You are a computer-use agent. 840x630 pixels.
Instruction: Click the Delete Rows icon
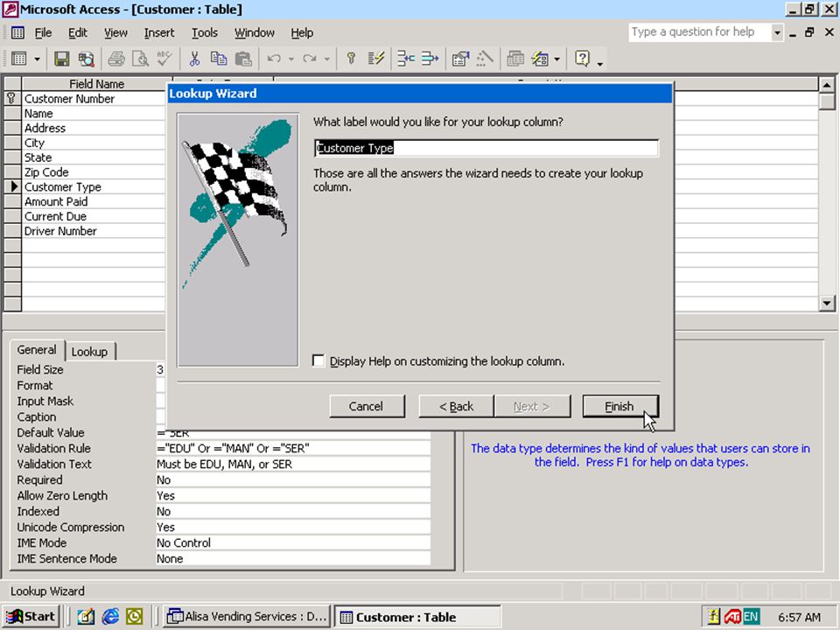(x=430, y=59)
